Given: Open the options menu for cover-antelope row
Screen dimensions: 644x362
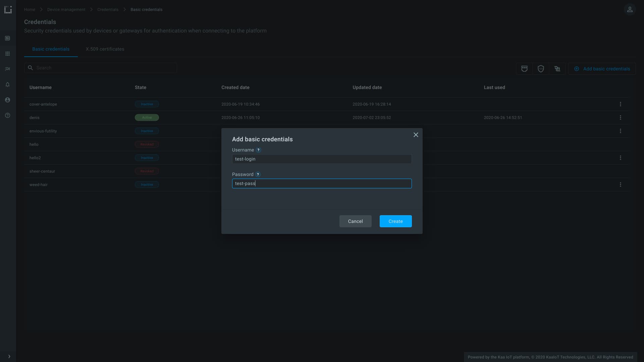Looking at the screenshot, I should 621,104.
